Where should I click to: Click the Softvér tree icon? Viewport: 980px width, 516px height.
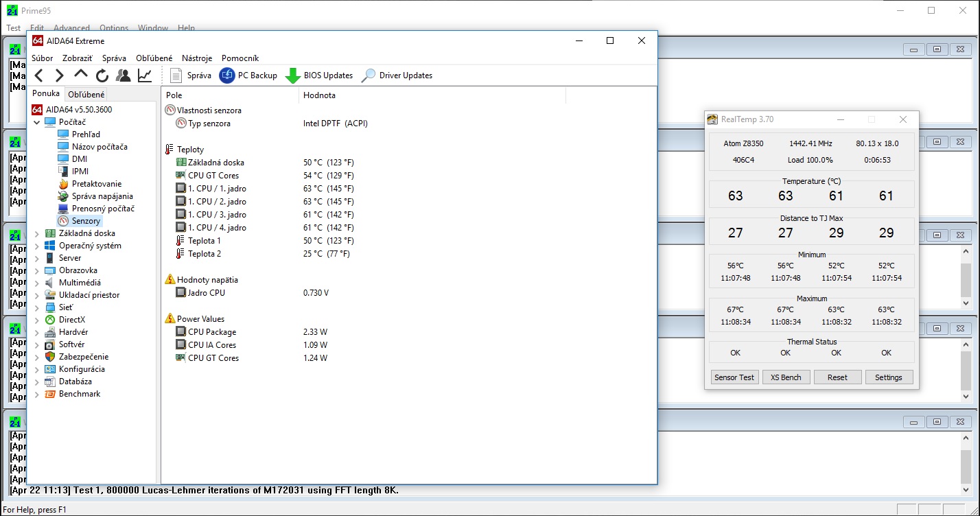50,344
